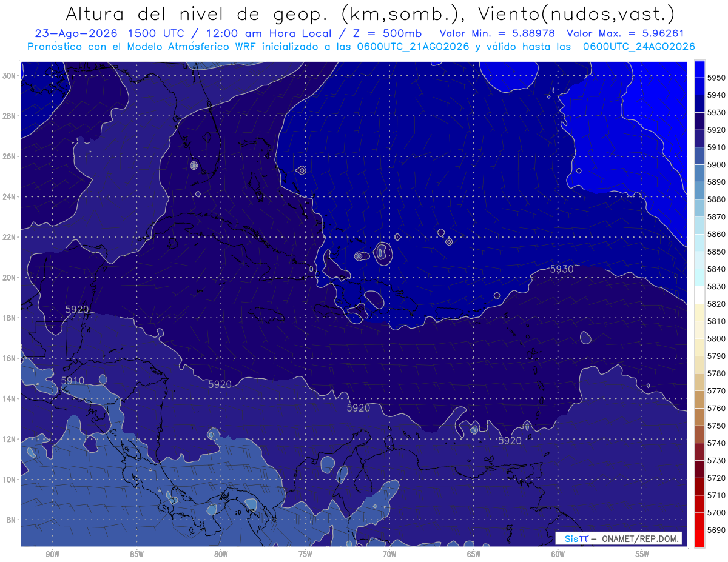
Task: Select legend swatch between 5950 and 5940
Action: pos(699,86)
